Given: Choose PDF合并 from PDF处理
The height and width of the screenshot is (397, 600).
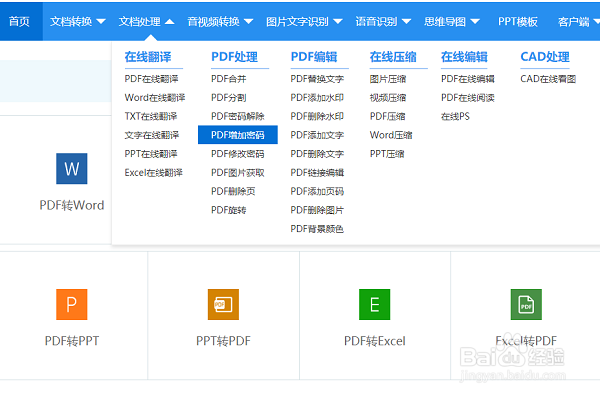Looking at the screenshot, I should click(x=228, y=79).
